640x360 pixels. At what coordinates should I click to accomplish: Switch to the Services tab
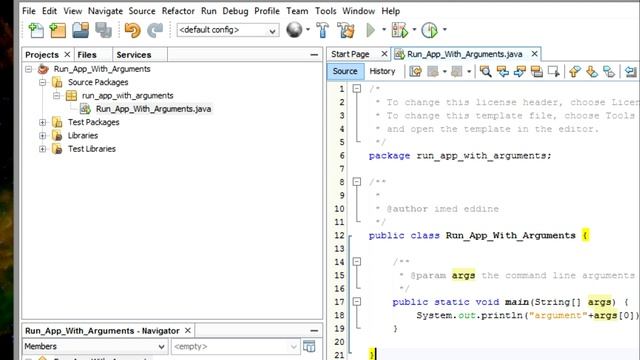click(134, 55)
